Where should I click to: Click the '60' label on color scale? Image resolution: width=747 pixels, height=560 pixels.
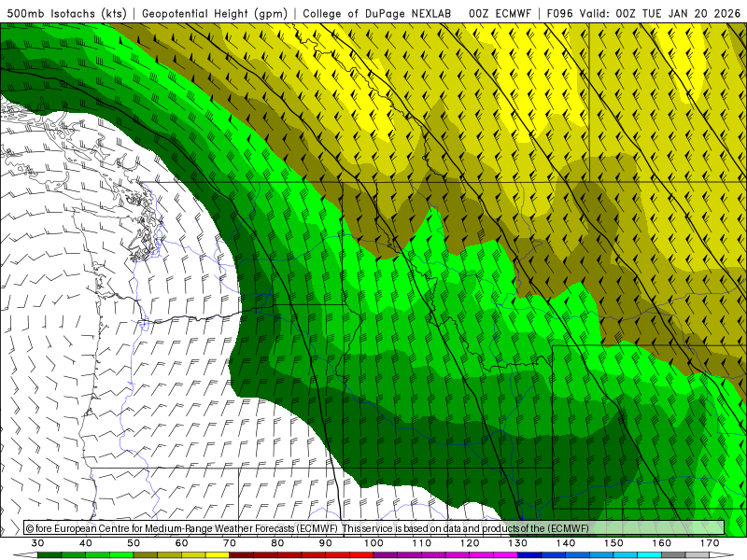point(181,543)
